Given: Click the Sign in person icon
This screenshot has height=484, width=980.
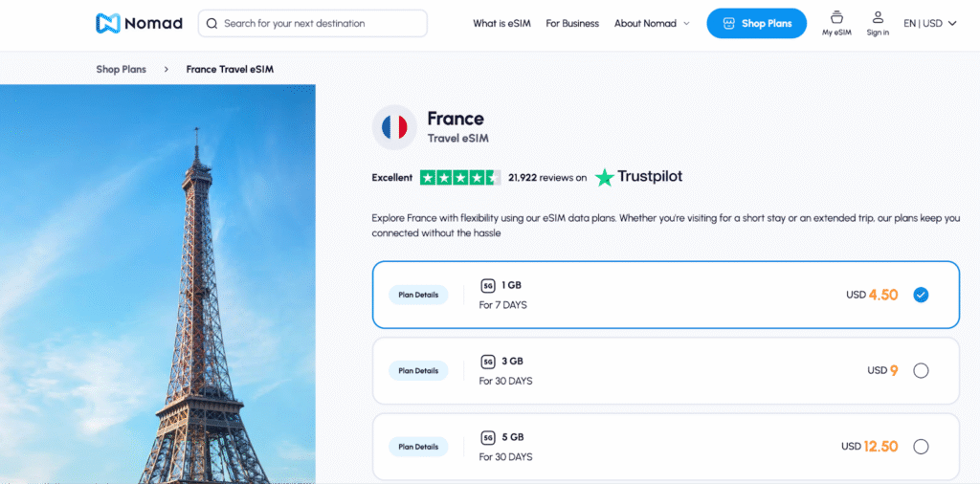Looking at the screenshot, I should 878,17.
